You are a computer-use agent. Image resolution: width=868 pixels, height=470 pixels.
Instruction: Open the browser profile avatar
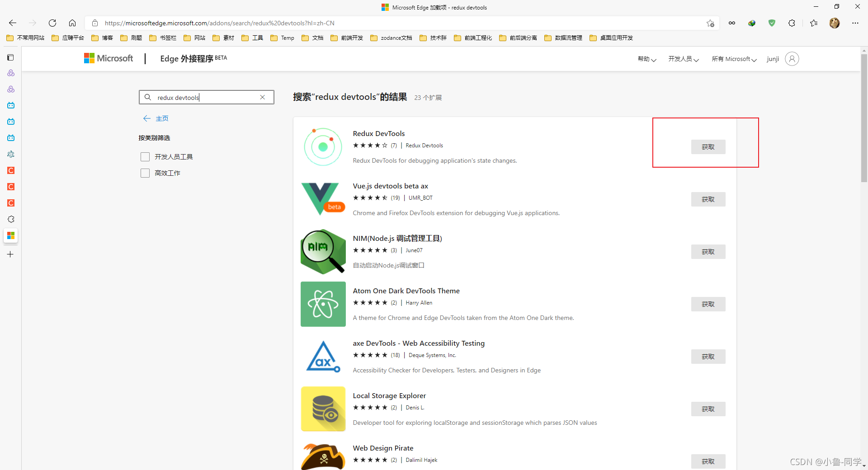pos(835,23)
